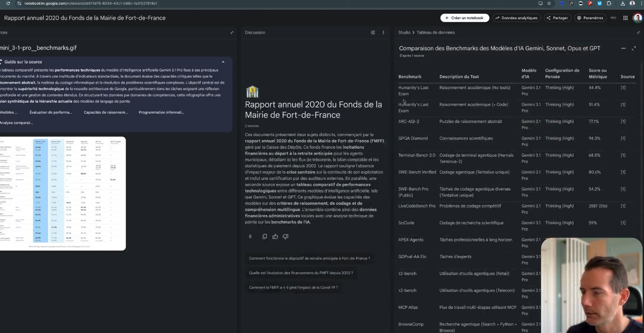Screen dimensions: 644x333
Task: Pin the discussion summary to a note
Action: coord(250,237)
